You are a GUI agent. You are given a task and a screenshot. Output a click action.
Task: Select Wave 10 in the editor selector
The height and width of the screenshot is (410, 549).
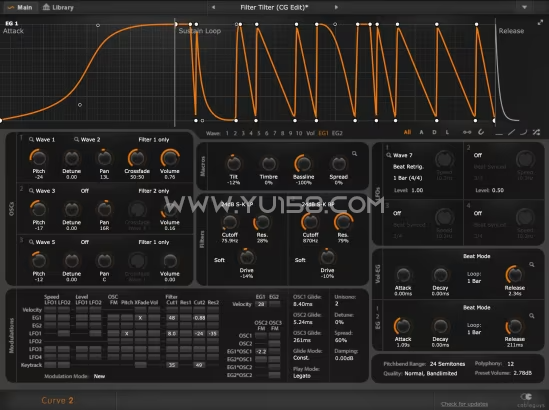299,133
